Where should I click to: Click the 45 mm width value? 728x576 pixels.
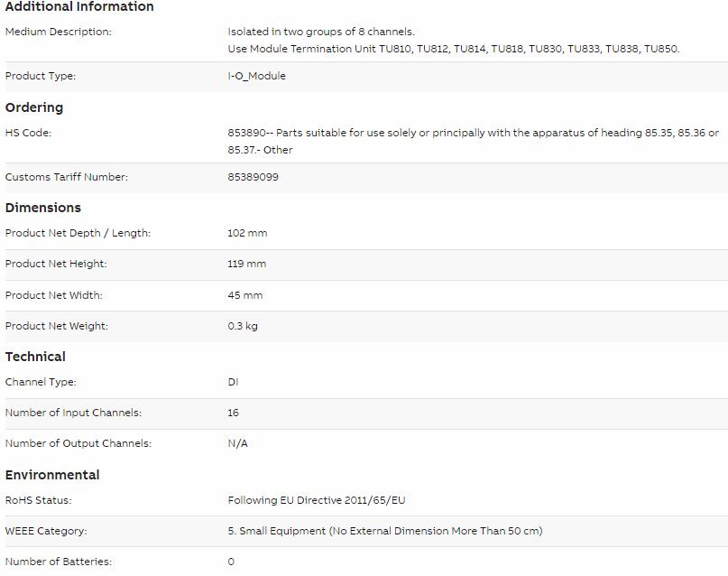point(244,295)
